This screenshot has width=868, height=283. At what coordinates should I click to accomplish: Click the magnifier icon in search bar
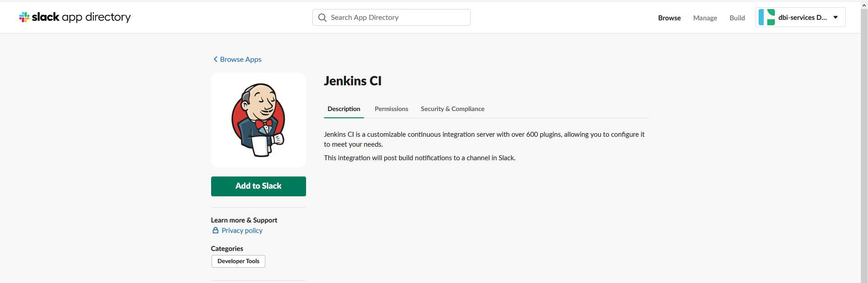click(322, 18)
